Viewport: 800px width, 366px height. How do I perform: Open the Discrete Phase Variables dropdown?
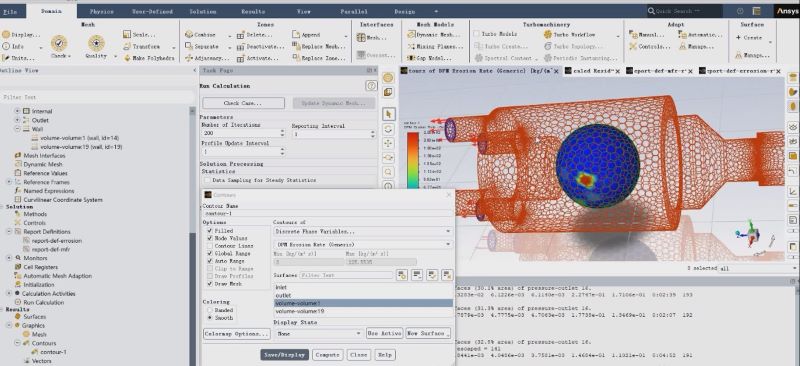click(363, 231)
